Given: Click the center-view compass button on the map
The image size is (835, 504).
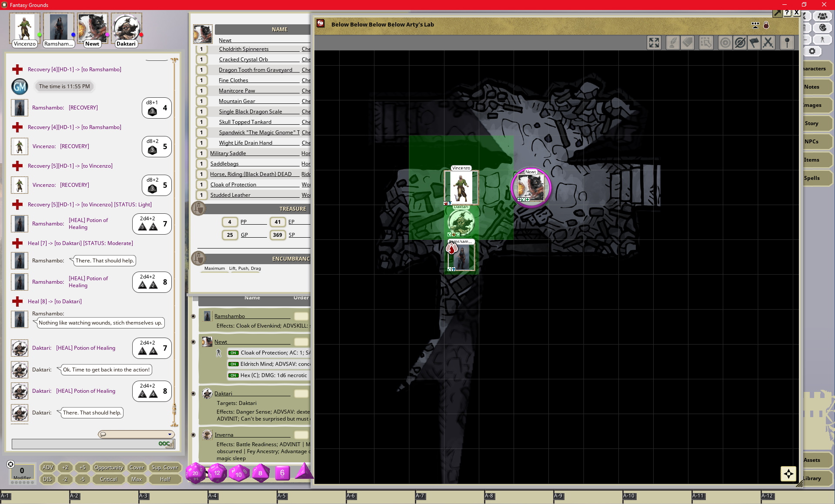Looking at the screenshot, I should click(x=788, y=474).
